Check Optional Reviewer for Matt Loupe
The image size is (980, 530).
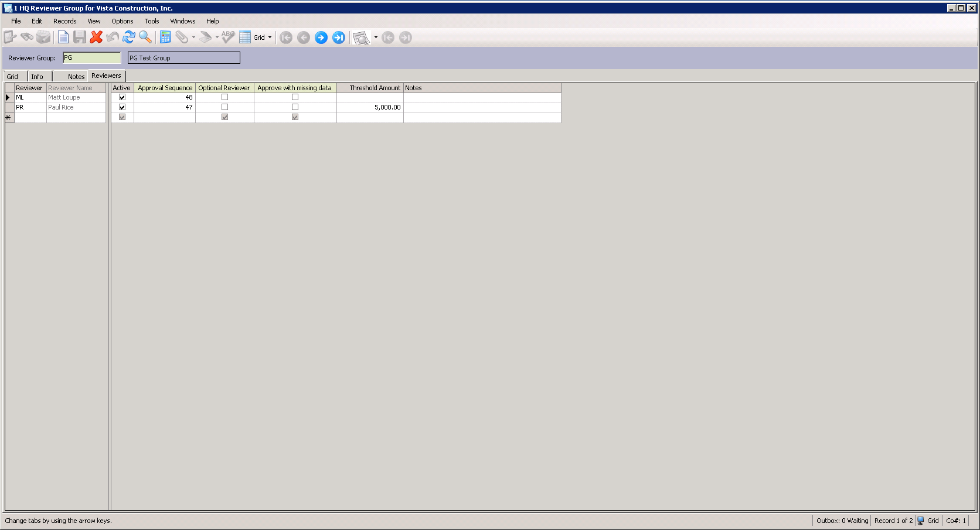pos(224,97)
